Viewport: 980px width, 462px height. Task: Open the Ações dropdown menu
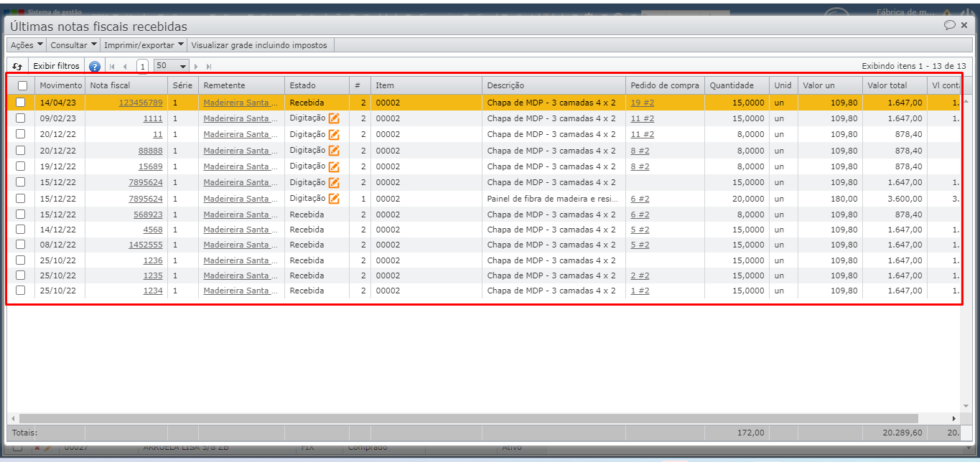(26, 44)
